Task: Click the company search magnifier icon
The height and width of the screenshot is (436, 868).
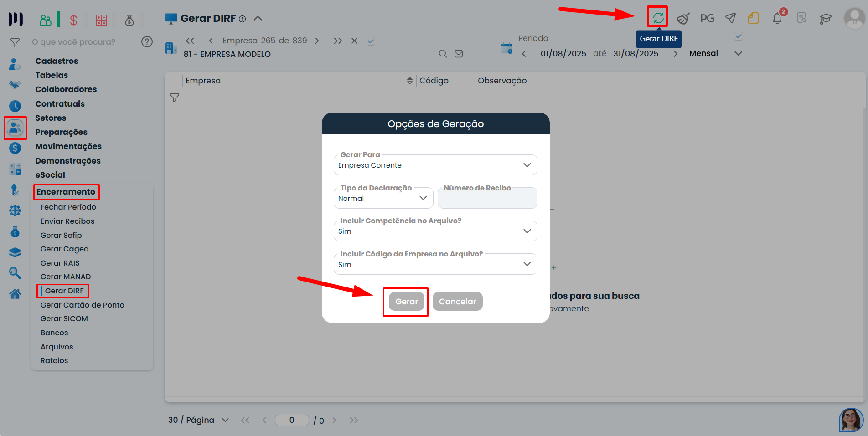Action: 443,54
